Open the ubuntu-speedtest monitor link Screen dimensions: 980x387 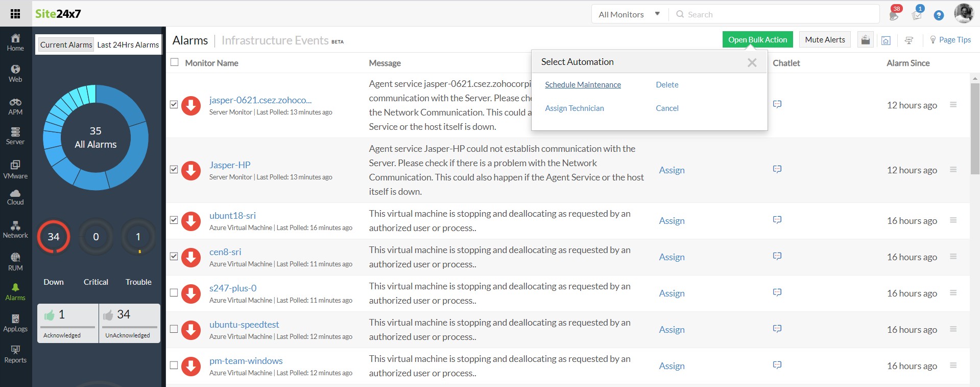(244, 325)
